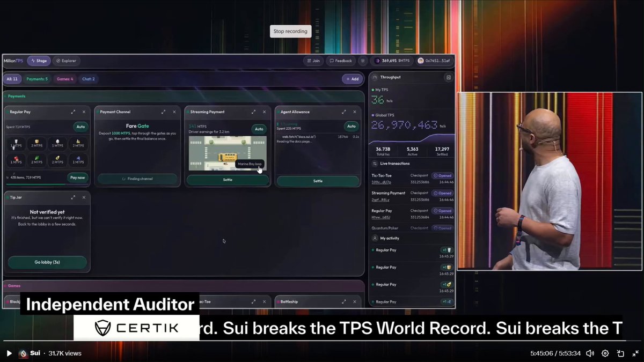The width and height of the screenshot is (644, 362).
Task: Click the theme toggle sun icon
Action: (363, 61)
